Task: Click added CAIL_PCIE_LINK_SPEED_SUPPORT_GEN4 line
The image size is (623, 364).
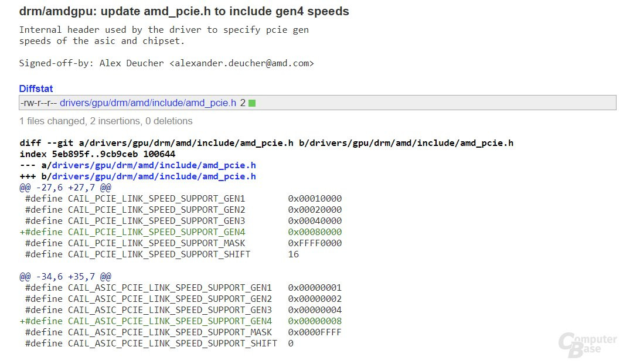Action: pos(181,232)
